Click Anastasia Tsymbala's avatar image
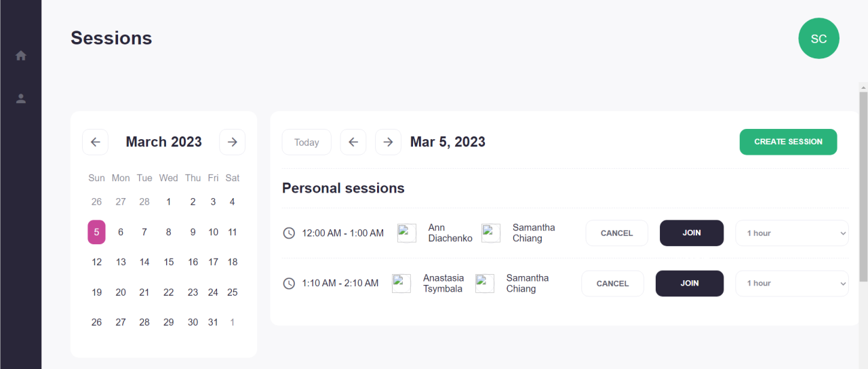The width and height of the screenshot is (868, 369). click(x=401, y=283)
